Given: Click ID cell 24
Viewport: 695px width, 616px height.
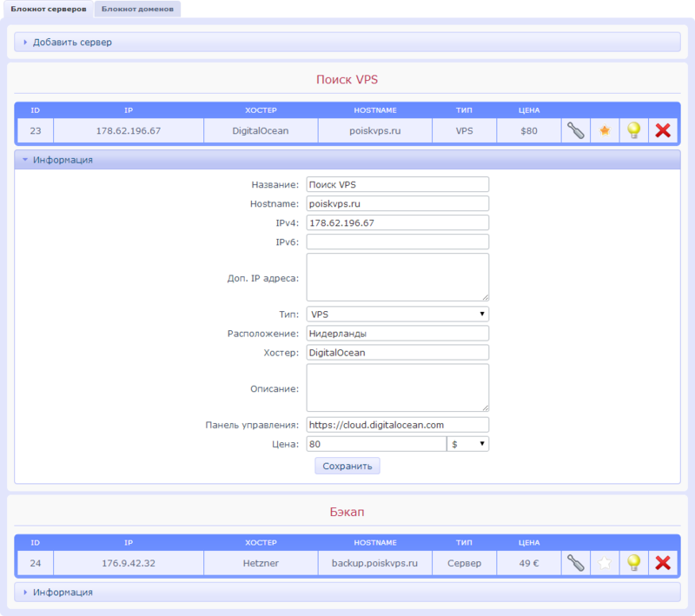Looking at the screenshot, I should [x=36, y=563].
